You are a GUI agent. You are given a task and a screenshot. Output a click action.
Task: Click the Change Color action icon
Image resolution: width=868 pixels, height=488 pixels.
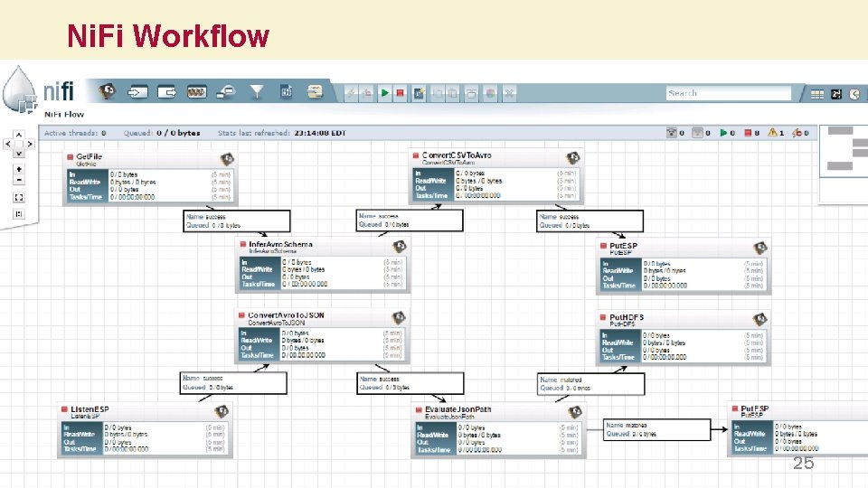point(490,93)
